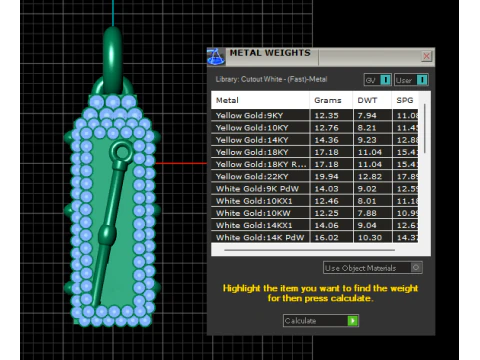Click the vertical scrollbar of the metal list
The width and height of the screenshot is (480, 360).
[425, 128]
